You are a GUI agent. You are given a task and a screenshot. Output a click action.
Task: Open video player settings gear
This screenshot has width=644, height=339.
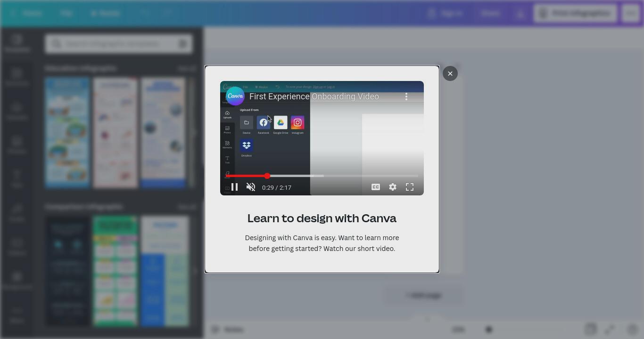tap(393, 187)
